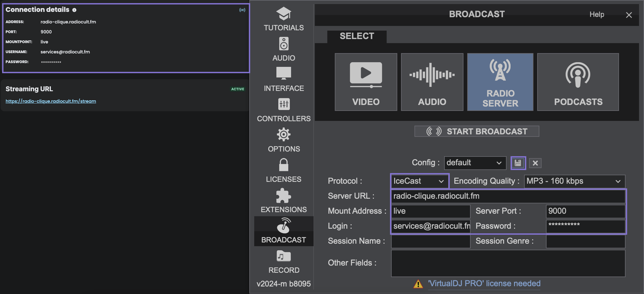Choose the Audio broadcast waveform tile
Image resolution: width=644 pixels, height=294 pixels.
(432, 82)
